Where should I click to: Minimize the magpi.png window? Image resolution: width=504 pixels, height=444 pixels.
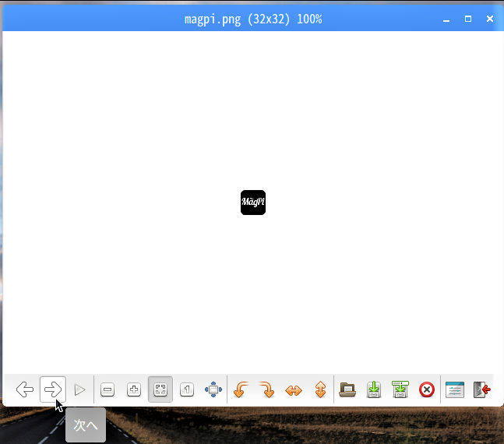(446, 19)
